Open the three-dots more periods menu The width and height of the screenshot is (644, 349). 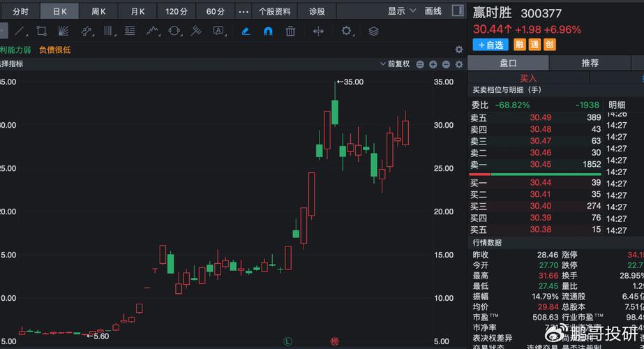(x=244, y=11)
